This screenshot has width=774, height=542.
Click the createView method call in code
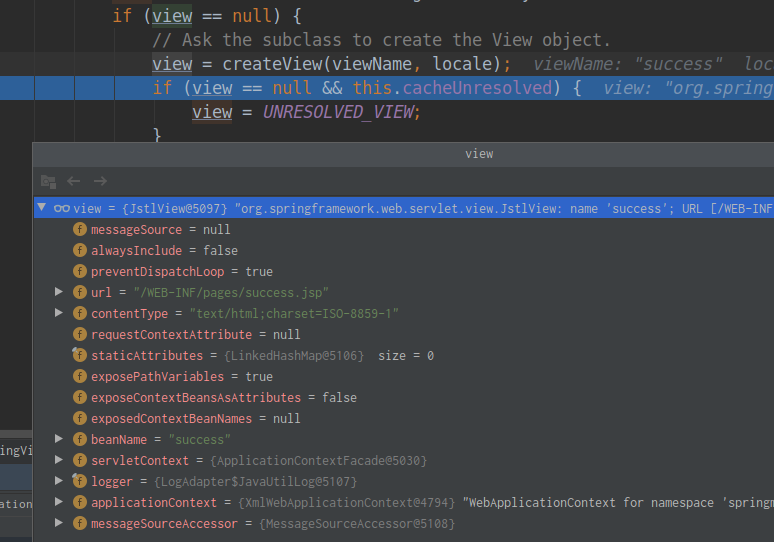[x=266, y=64]
